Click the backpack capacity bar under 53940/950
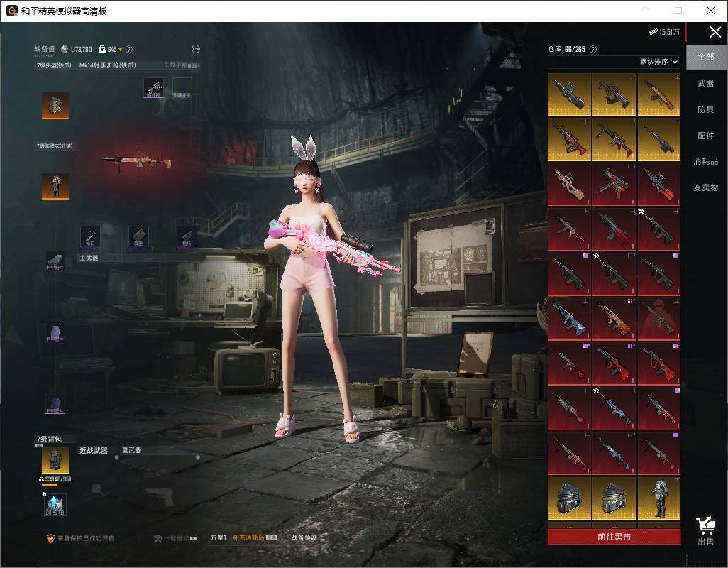The width and height of the screenshot is (728, 568). tap(56, 484)
